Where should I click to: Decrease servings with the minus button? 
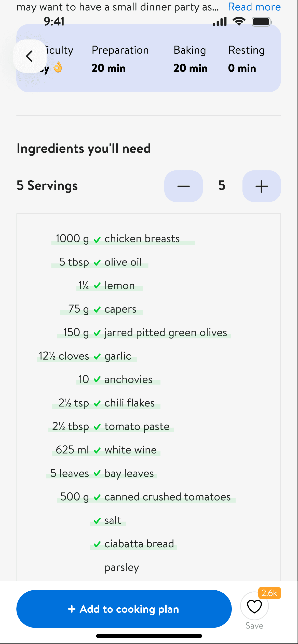(183, 186)
